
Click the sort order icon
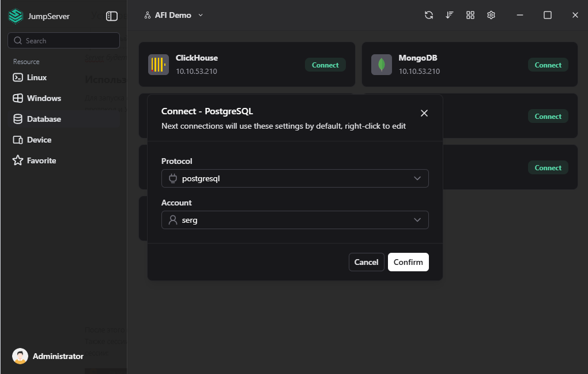(x=450, y=16)
